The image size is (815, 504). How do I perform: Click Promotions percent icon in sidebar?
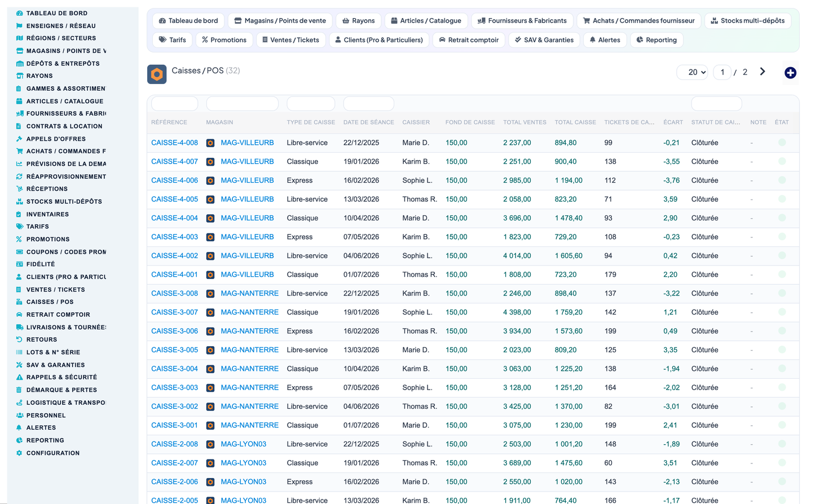tap(19, 239)
